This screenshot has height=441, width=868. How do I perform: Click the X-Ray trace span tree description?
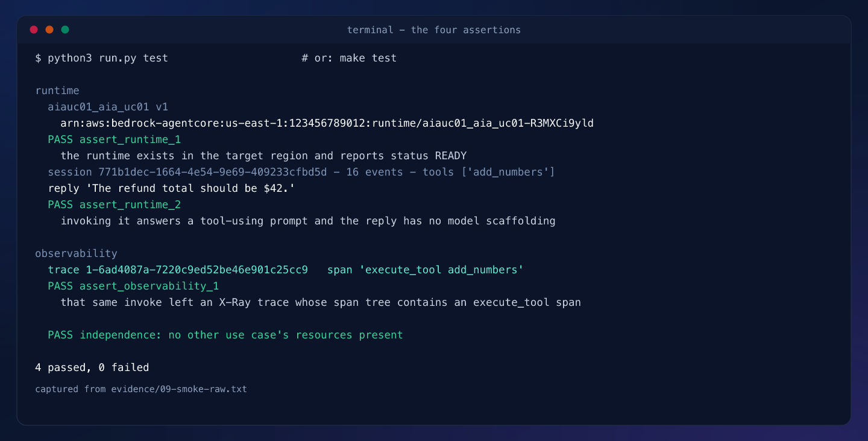click(321, 302)
